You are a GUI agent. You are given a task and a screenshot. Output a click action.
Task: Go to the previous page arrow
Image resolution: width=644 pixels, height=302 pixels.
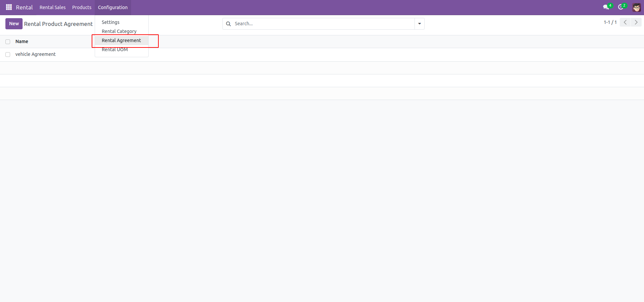[625, 22]
